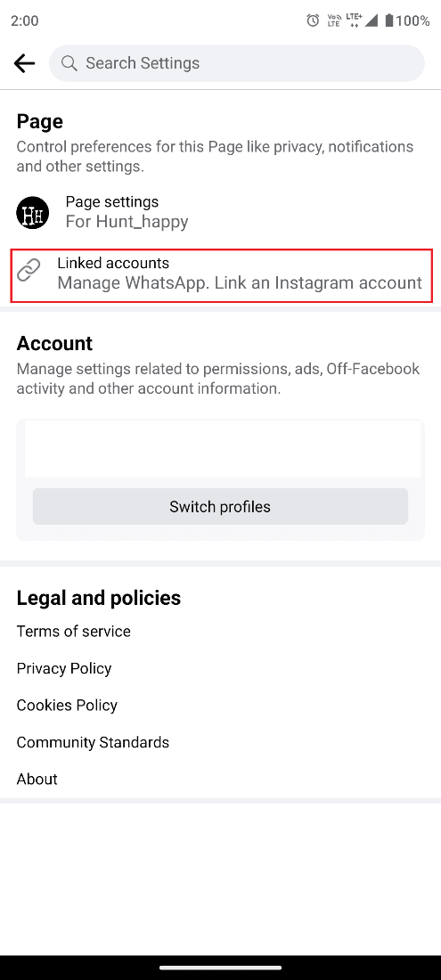441x980 pixels.
Task: Open the About link
Action: [x=37, y=779]
